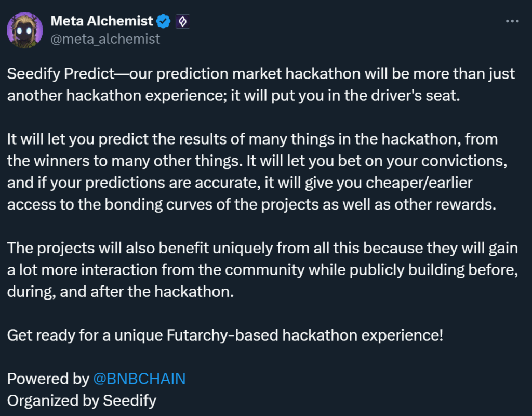Screen dimensions: 532x416
Task: Open the @BNBCHAIN mention link
Action: (x=139, y=379)
